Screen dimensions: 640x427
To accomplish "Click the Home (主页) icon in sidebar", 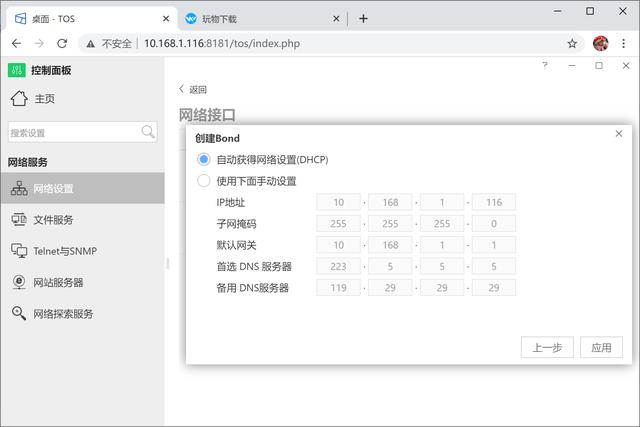I will click(x=19, y=98).
